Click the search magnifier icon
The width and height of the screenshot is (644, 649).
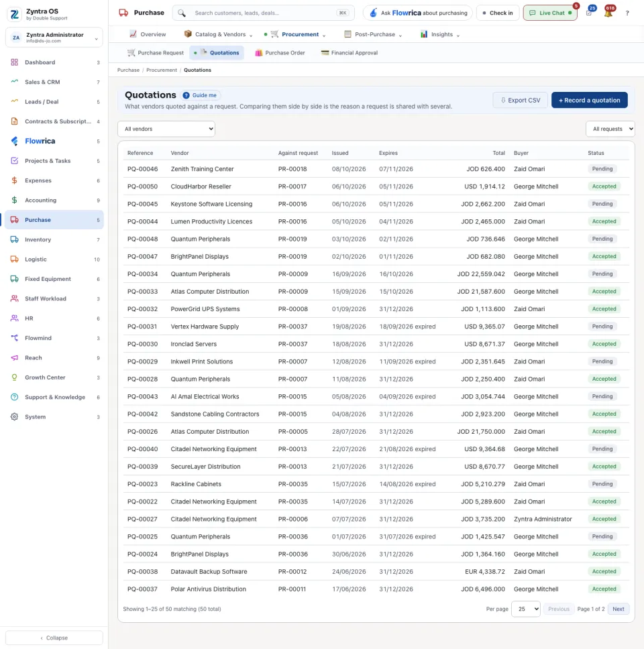[x=182, y=13]
